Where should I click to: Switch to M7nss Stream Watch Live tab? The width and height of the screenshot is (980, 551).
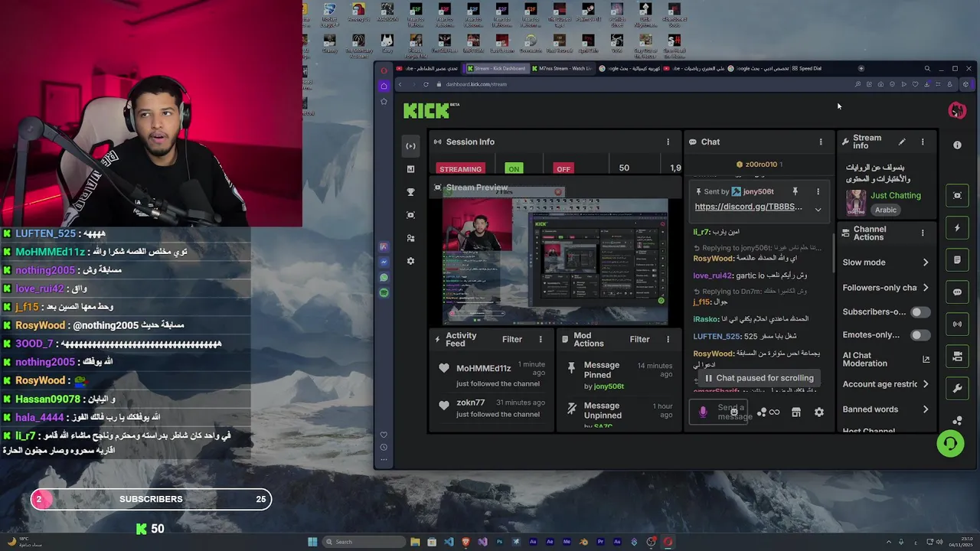(561, 68)
